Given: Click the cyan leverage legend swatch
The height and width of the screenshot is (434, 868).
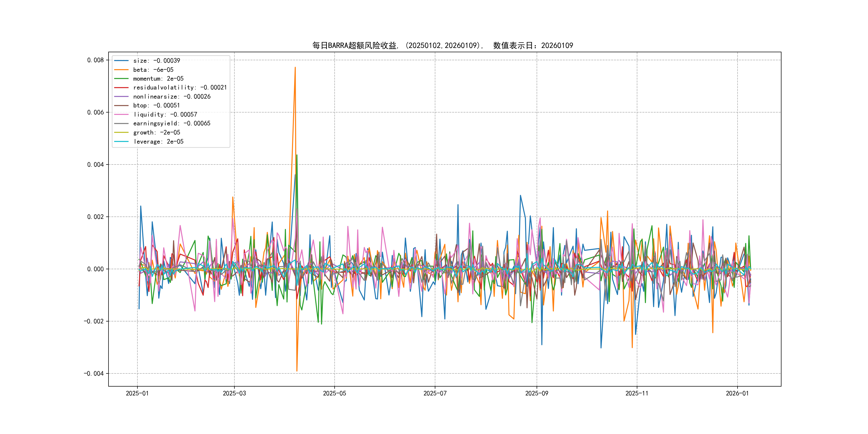Looking at the screenshot, I should 121,141.
